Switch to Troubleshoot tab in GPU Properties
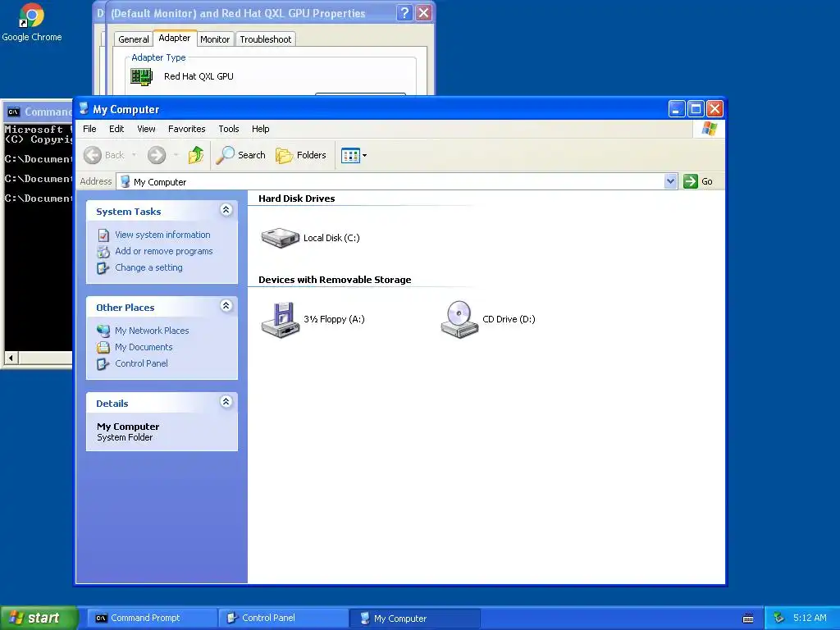 point(265,39)
